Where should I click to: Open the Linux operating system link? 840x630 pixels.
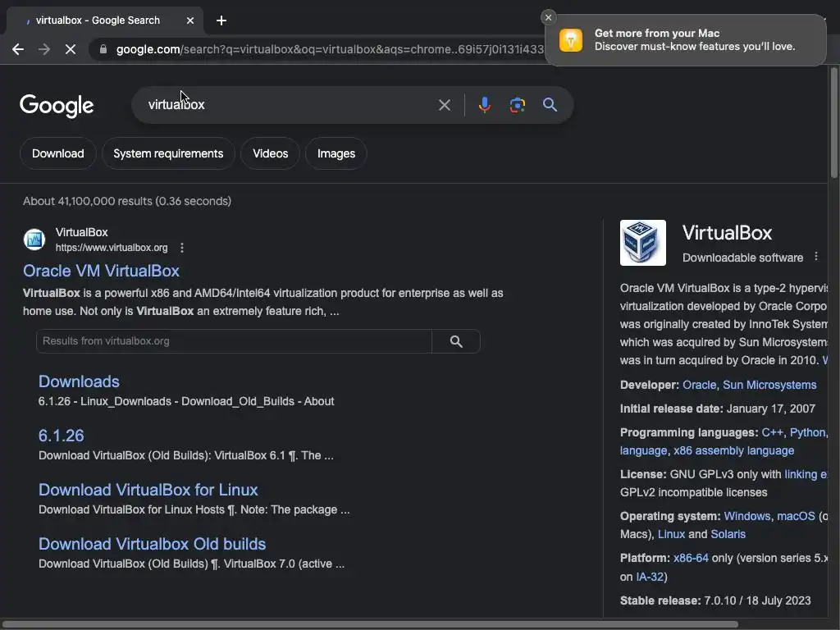(671, 535)
